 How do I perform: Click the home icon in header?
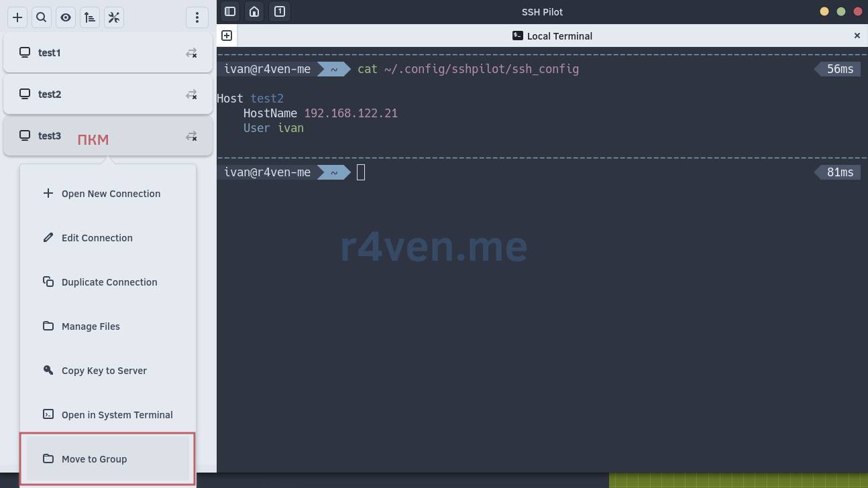tap(254, 11)
